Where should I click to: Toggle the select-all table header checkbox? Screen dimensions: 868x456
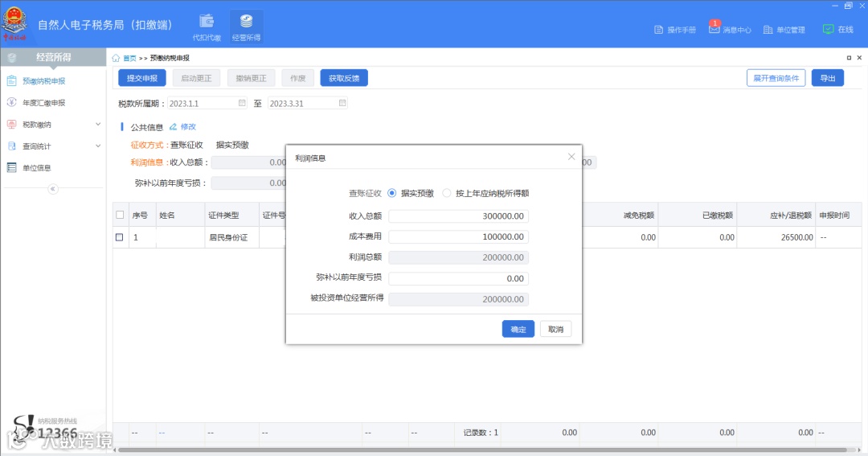pos(120,215)
